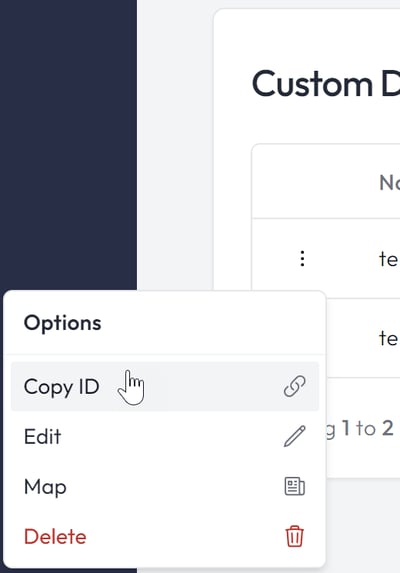Click the Custom D page heading
Viewport: 400px width, 573px height.
click(x=325, y=84)
